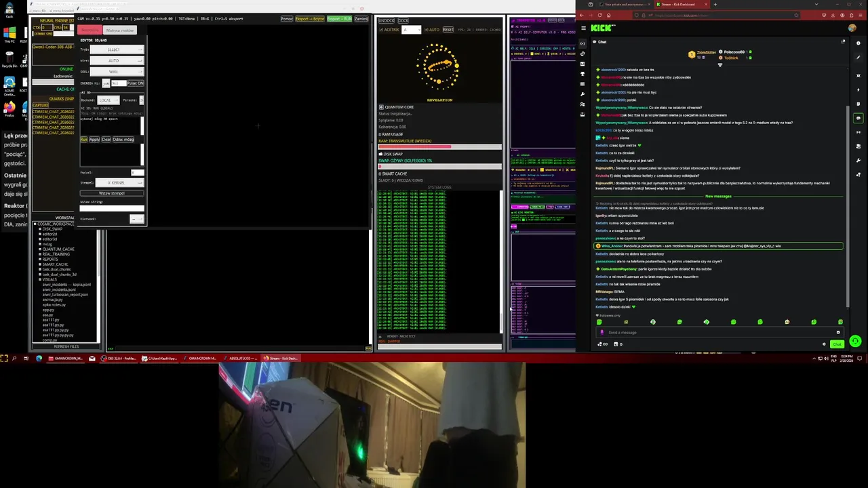Open Kick hamburger menu

[x=583, y=28]
